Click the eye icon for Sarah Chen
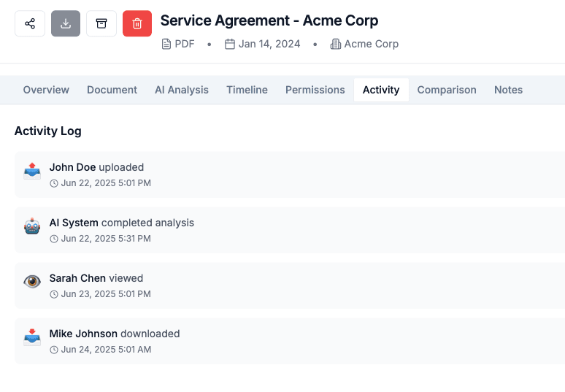565x392 pixels. click(x=32, y=281)
